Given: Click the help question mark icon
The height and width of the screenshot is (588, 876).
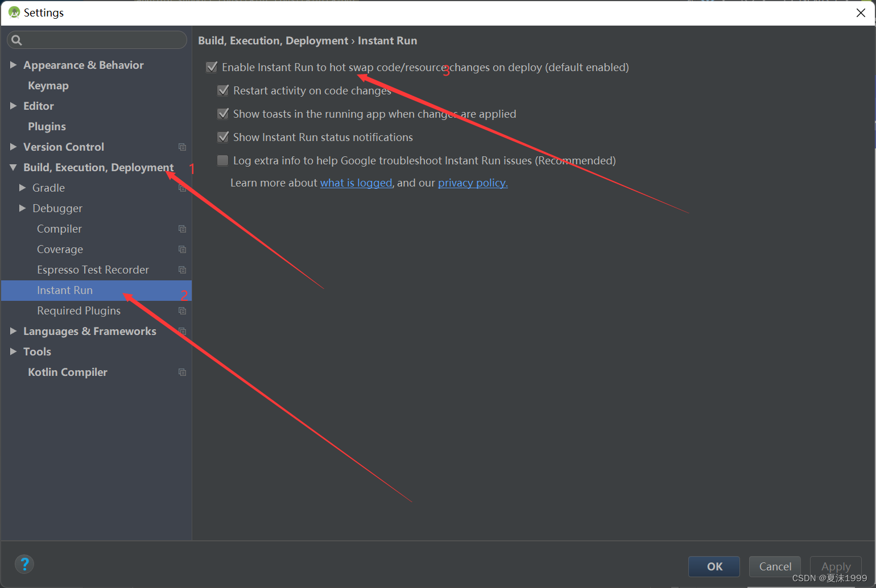Looking at the screenshot, I should pyautogui.click(x=24, y=564).
